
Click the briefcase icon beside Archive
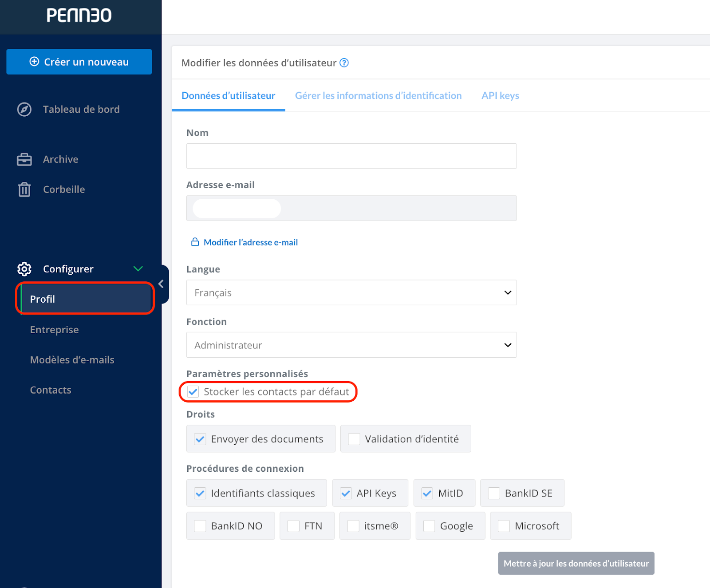(24, 159)
